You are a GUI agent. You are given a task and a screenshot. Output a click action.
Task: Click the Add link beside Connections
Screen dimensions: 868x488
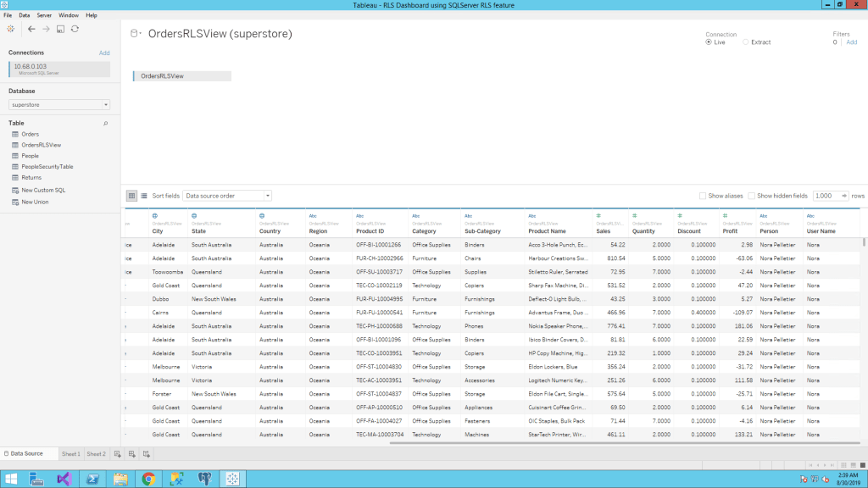(104, 53)
